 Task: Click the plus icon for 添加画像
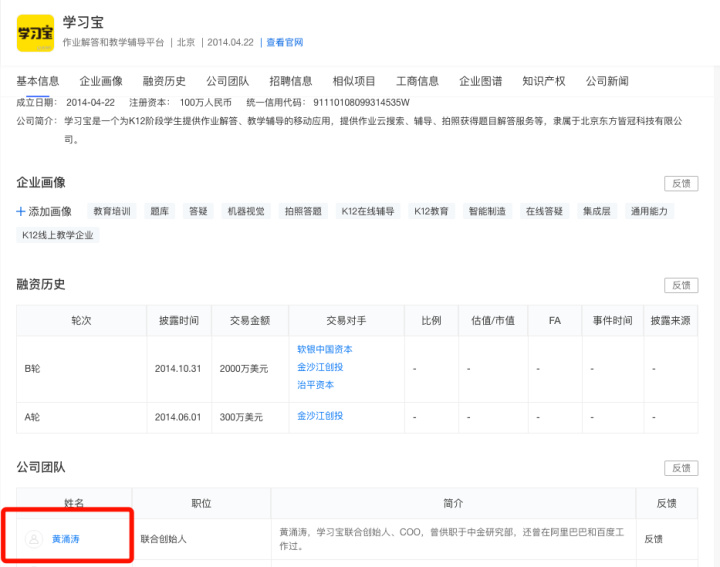coord(20,211)
